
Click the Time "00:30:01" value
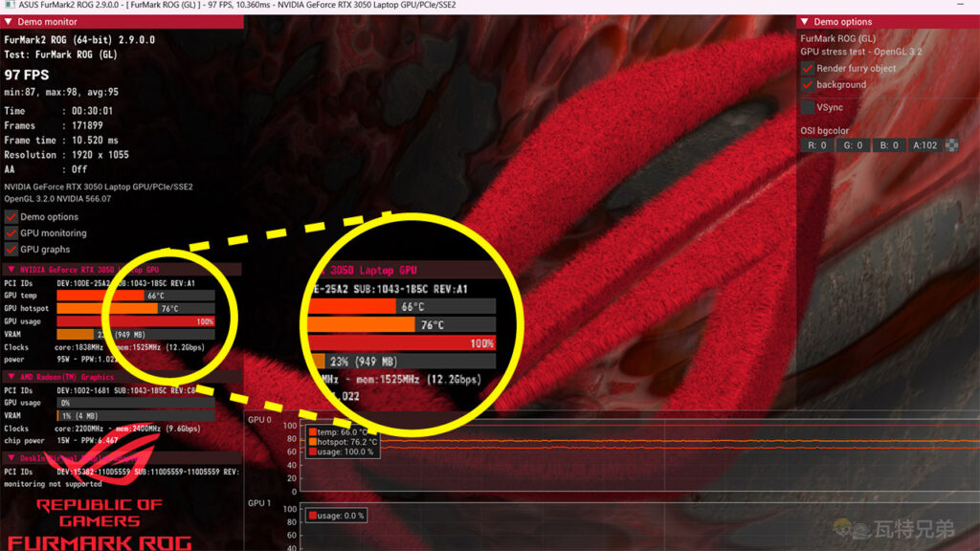click(x=93, y=111)
